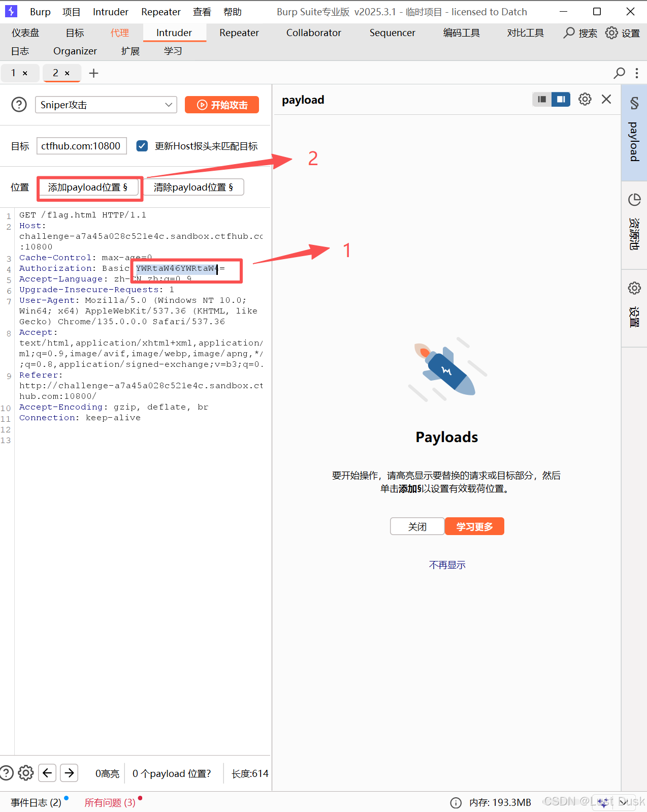This screenshot has width=647, height=812.
Task: Click the Upgrade-Insecure-Requests header line
Action: (96, 290)
